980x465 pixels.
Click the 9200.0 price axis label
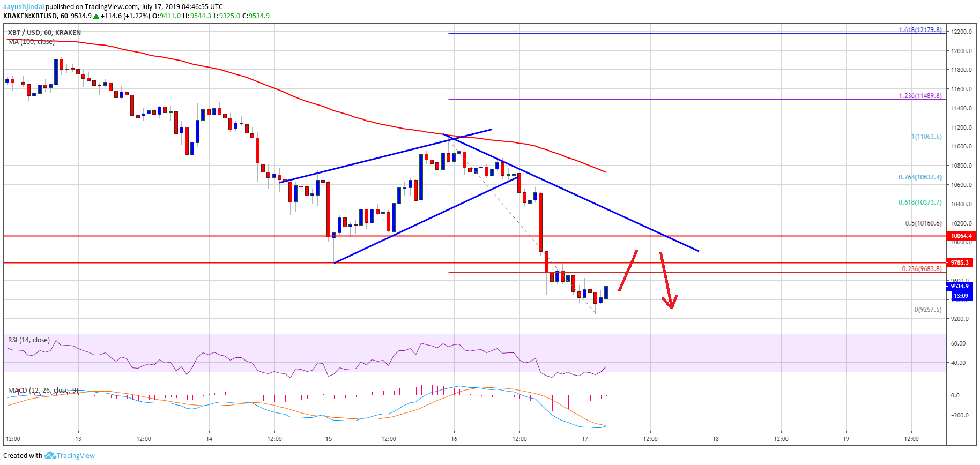960,319
